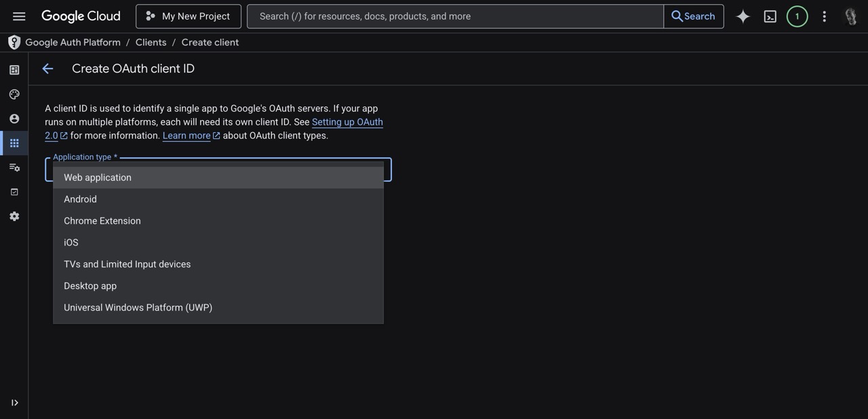Viewport: 868px width, 419px height.
Task: View the notifications badge showing 1
Action: click(x=797, y=16)
